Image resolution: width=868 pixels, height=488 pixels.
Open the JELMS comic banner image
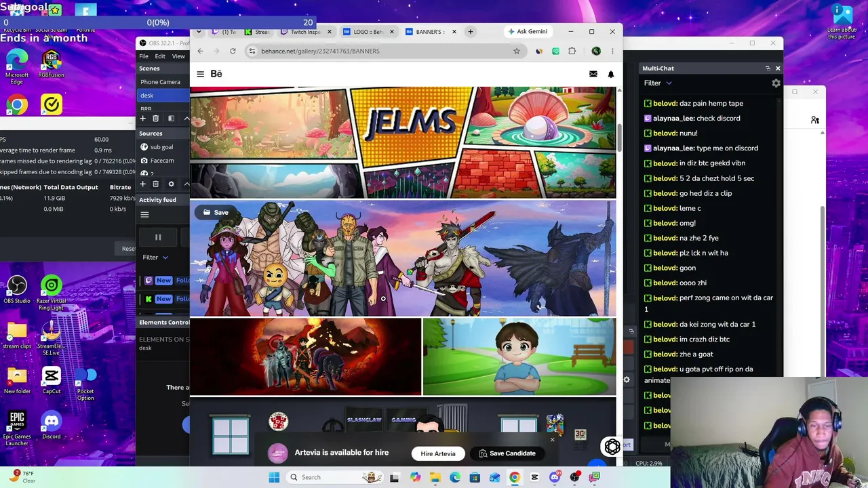(x=403, y=142)
